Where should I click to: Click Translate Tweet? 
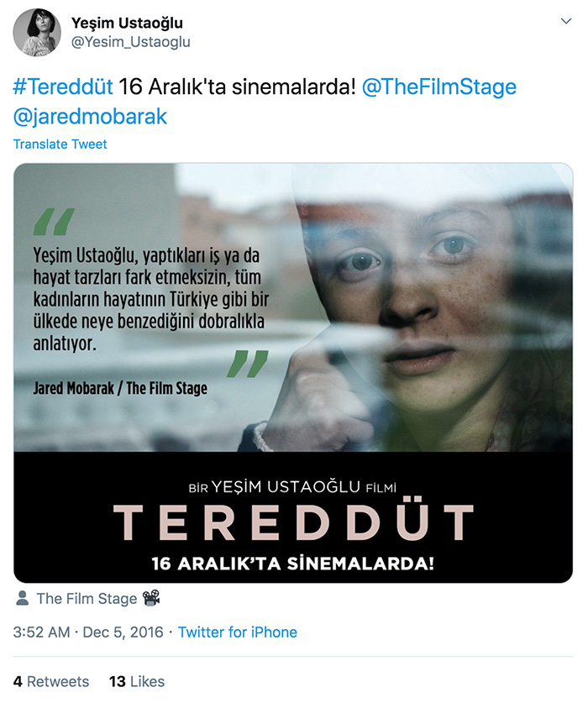click(60, 144)
